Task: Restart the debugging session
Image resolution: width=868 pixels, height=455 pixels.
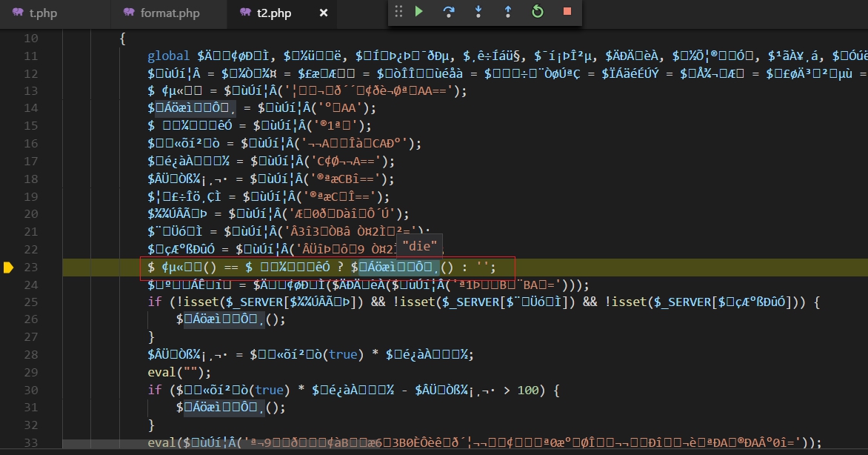Action: [538, 12]
